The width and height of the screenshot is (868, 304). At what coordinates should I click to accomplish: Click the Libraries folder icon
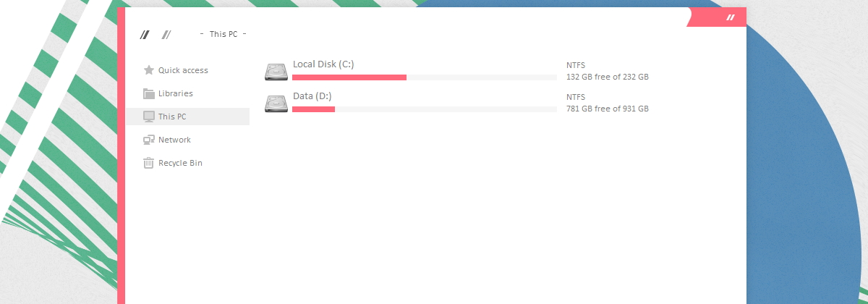[149, 93]
